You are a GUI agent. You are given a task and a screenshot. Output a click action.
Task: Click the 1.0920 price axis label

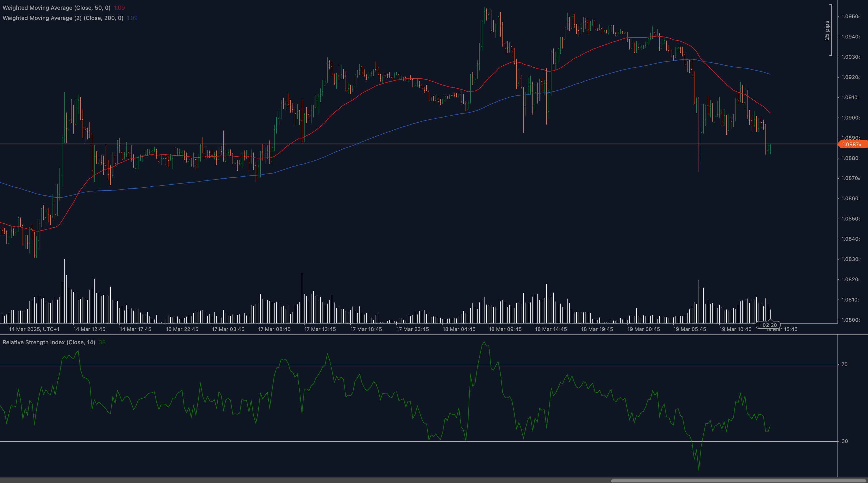point(851,77)
